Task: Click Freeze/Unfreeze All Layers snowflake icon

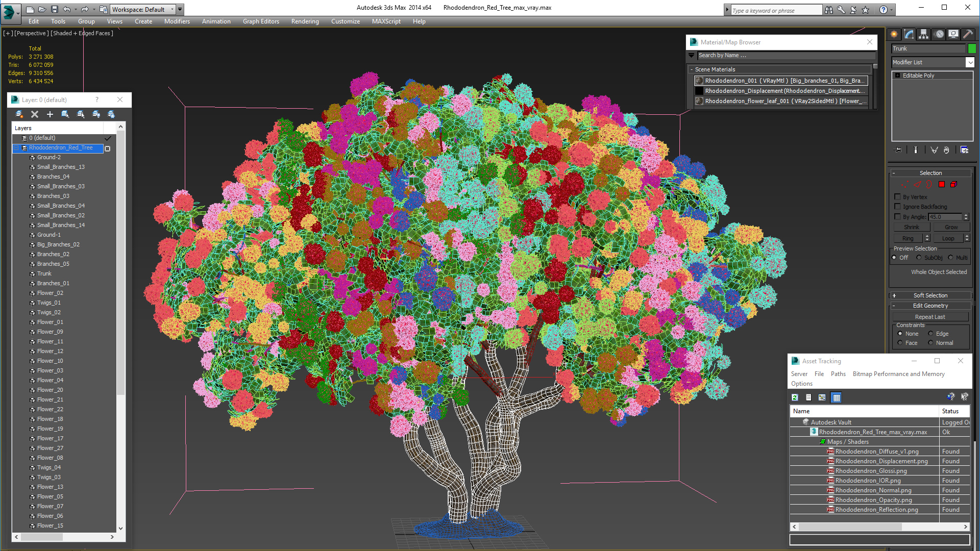Action: [x=111, y=114]
